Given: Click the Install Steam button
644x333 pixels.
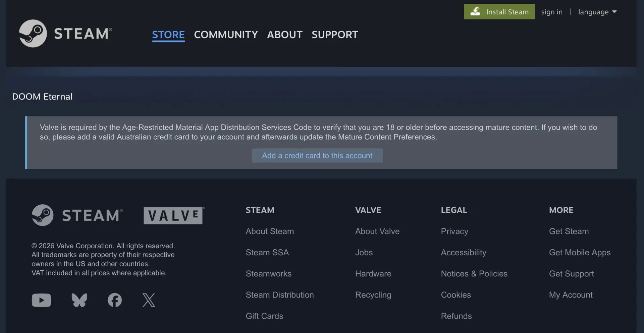Looking at the screenshot, I should (499, 12).
